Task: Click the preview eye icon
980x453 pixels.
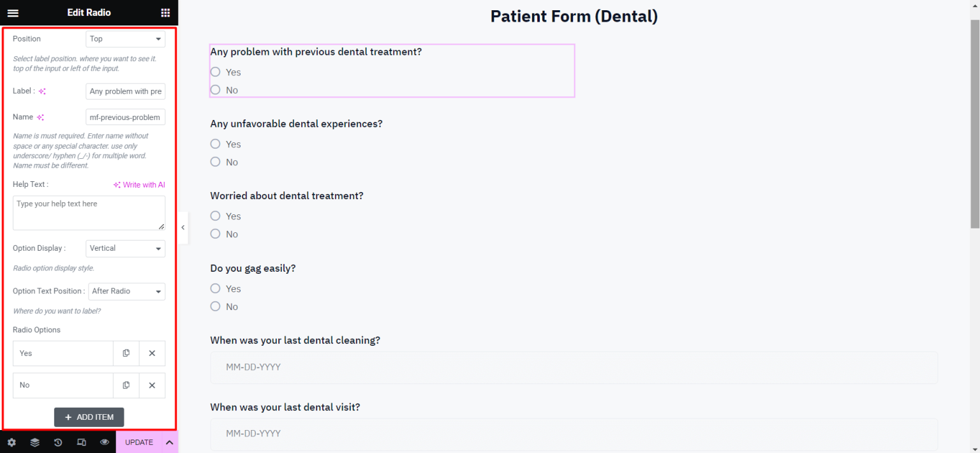Action: click(x=105, y=442)
